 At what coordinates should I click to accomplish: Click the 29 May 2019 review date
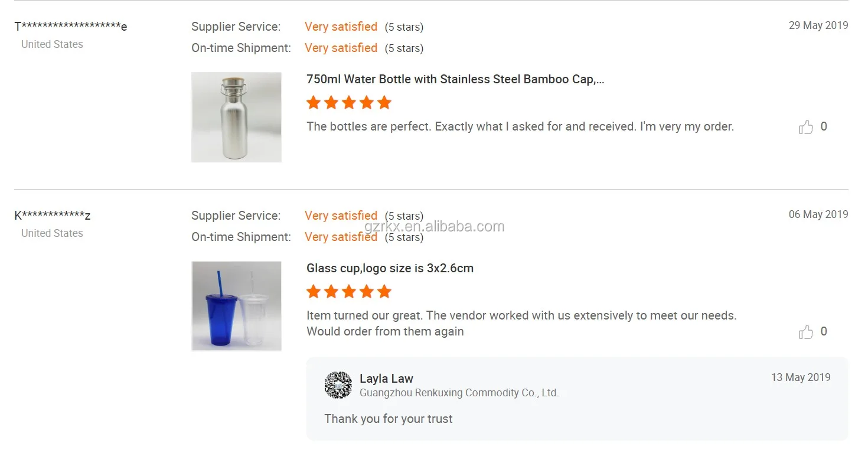point(818,25)
